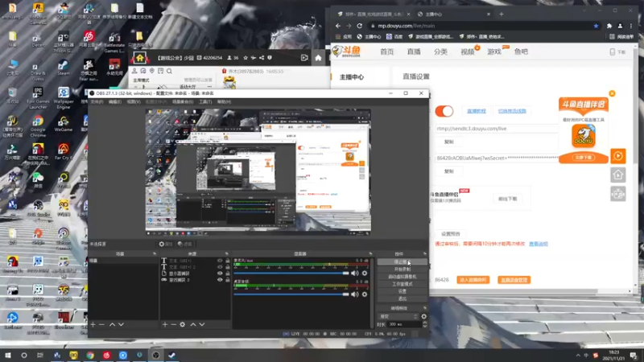The image size is (644, 362).
Task: Mute the second mixer audio channel speaker
Action: coord(355,294)
